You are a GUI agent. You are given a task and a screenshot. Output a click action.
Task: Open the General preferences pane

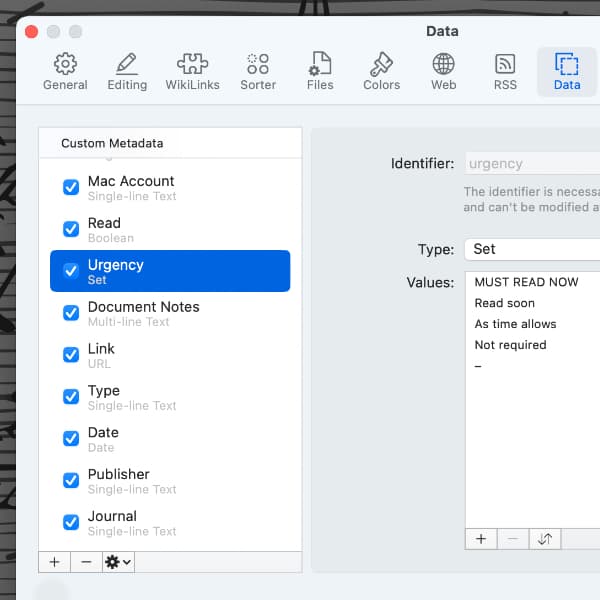click(x=65, y=72)
